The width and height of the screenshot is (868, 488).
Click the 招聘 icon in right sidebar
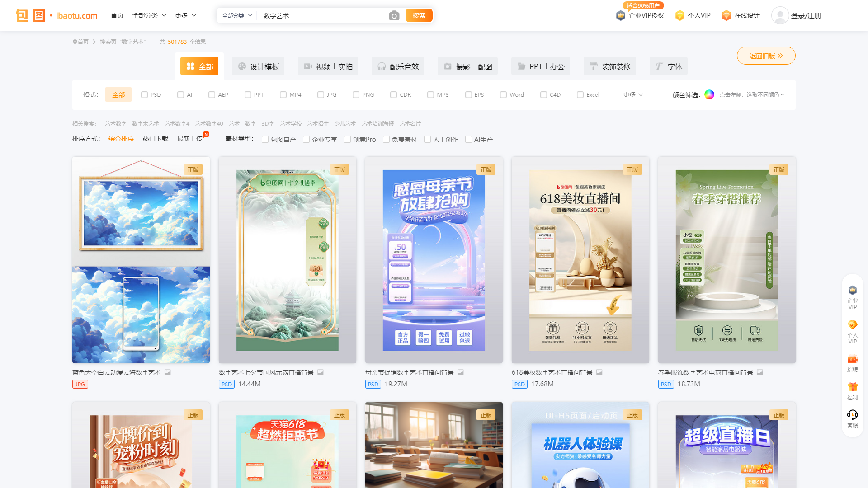[852, 359]
